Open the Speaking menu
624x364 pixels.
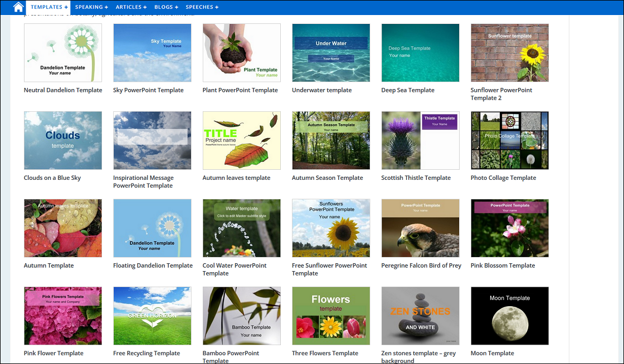click(91, 7)
